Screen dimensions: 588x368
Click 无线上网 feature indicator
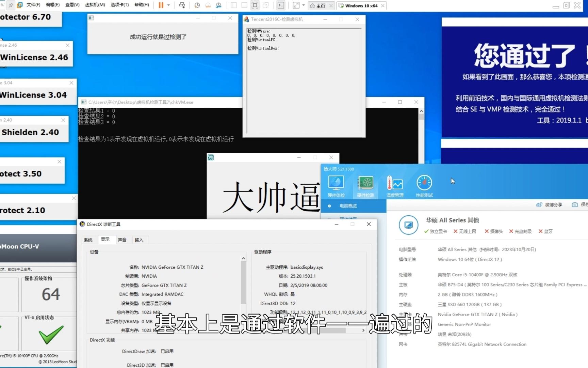pos(465,231)
